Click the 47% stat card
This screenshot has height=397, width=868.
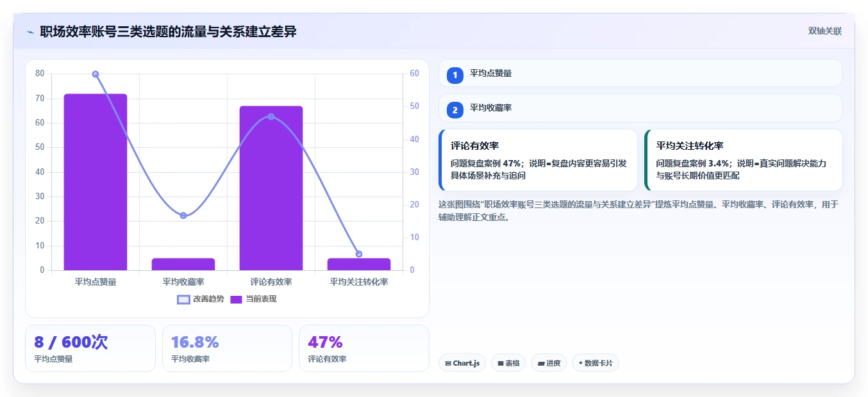click(364, 348)
